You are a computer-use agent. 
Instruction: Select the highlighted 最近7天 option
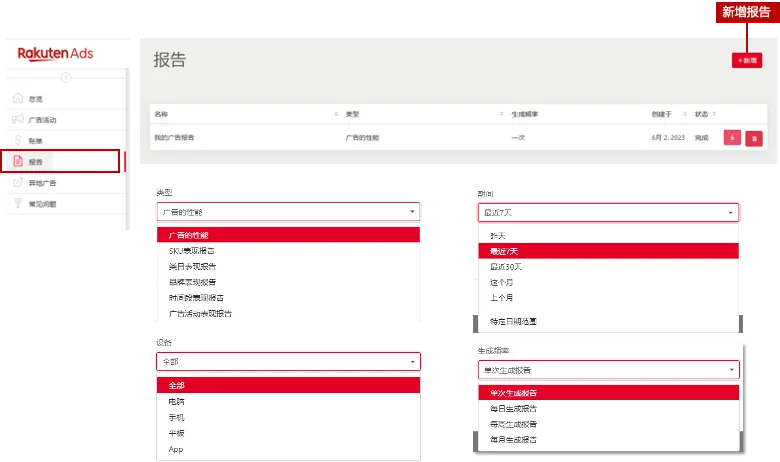coord(608,251)
